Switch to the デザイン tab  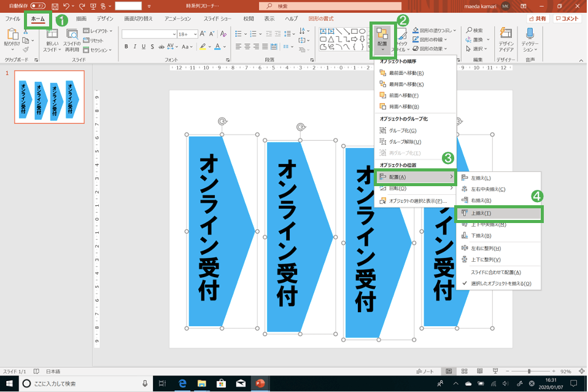tap(105, 19)
